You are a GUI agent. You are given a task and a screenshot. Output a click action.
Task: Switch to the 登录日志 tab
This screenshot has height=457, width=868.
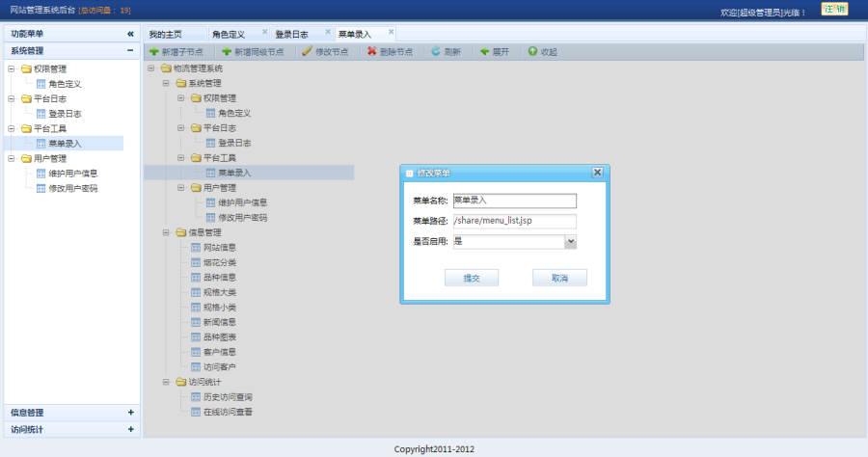pyautogui.click(x=291, y=35)
